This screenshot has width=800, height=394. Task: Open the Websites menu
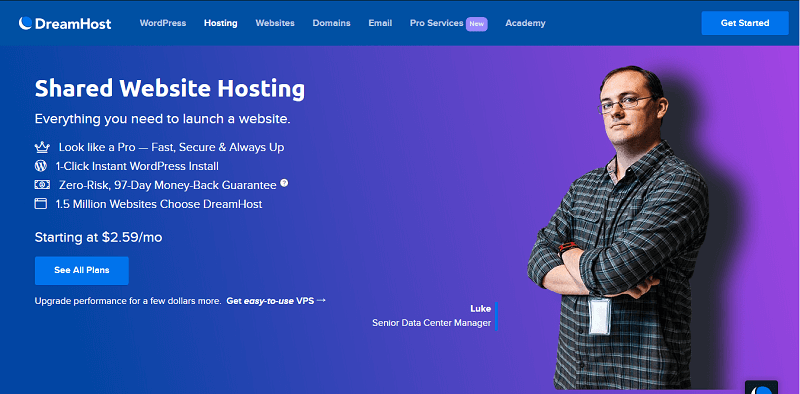tap(275, 23)
